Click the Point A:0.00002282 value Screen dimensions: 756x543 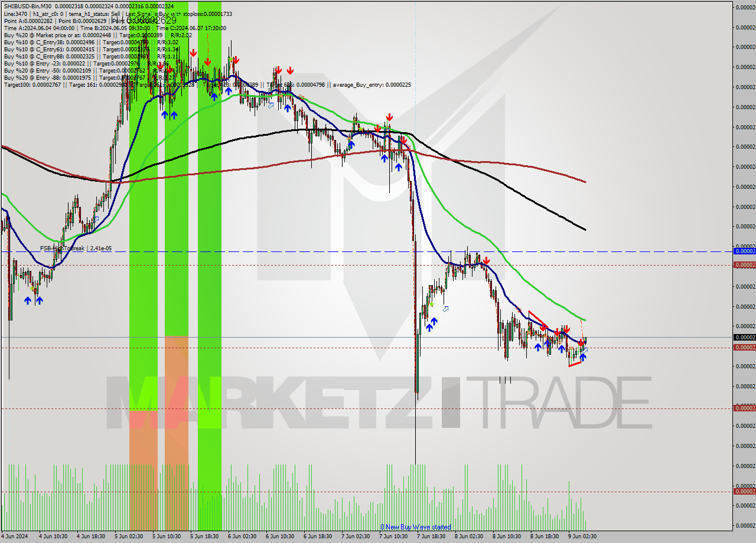[27, 21]
